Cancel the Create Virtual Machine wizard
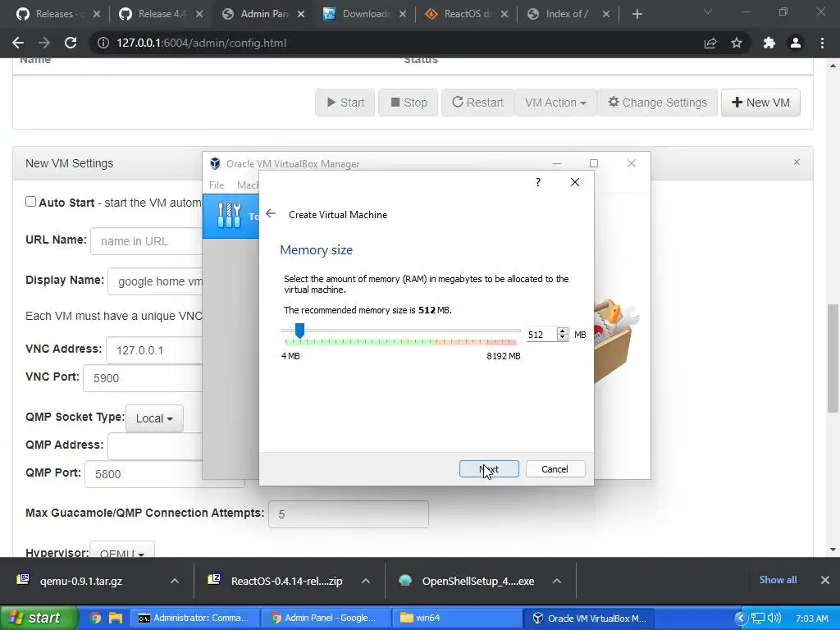 tap(555, 468)
